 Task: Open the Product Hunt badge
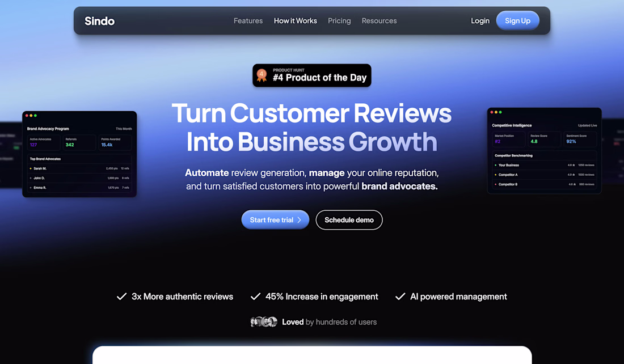tap(311, 75)
